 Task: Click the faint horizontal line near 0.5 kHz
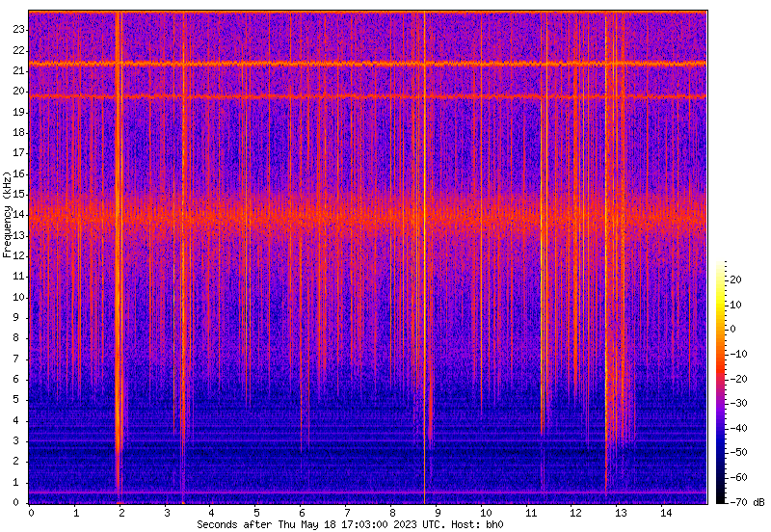click(366, 492)
